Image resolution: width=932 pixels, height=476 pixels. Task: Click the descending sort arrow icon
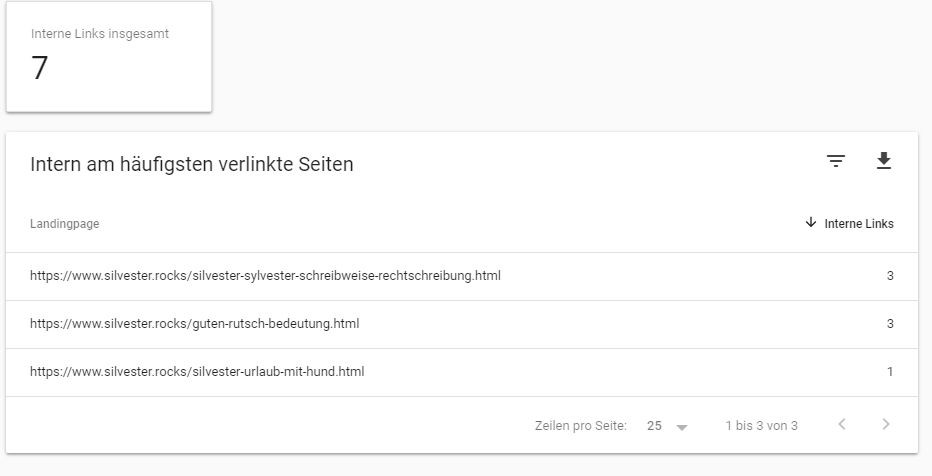click(x=810, y=223)
